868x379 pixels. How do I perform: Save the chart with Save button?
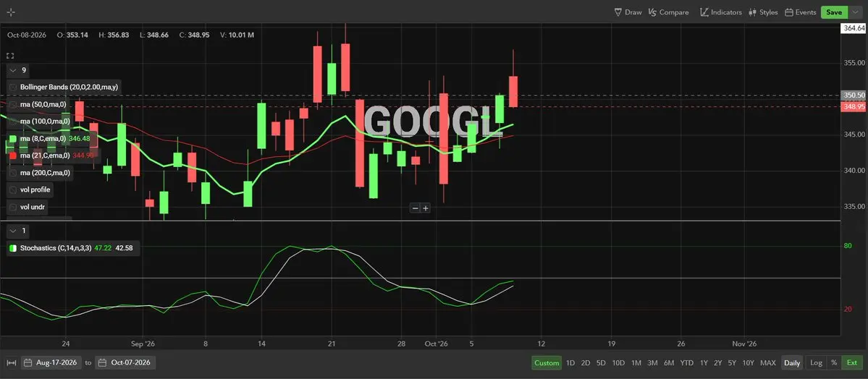(834, 12)
